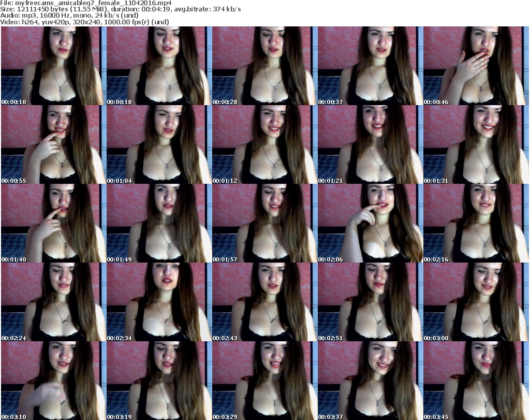Click the thumbnail timestamped 00:00:18
Viewport: 530px width, 420px height.
pos(159,66)
